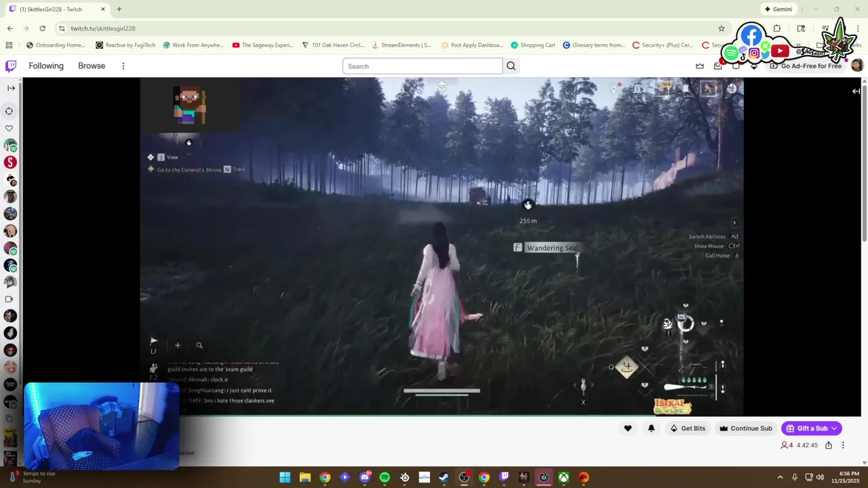Open OBS Studio from taskbar
This screenshot has height=488, width=868.
pos(464,477)
